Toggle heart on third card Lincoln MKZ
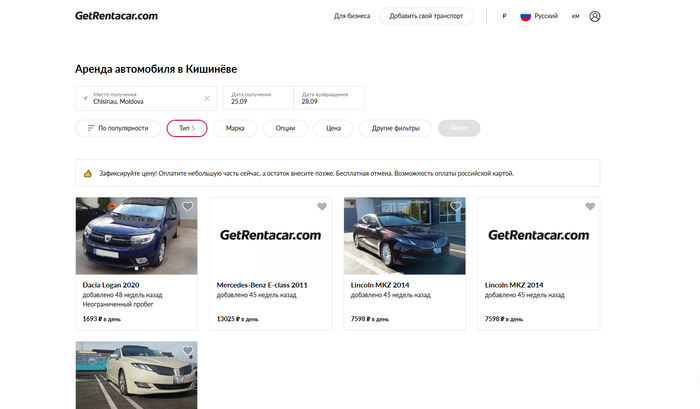The image size is (700, 409). click(x=456, y=207)
